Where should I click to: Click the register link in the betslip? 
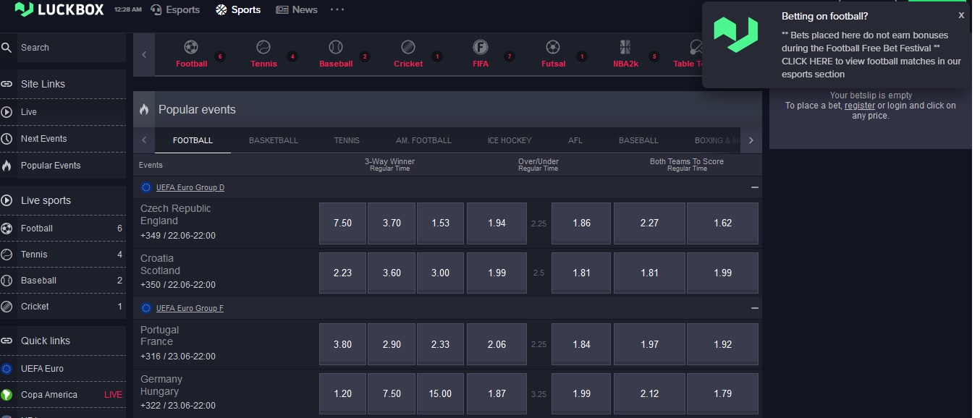pyautogui.click(x=860, y=106)
